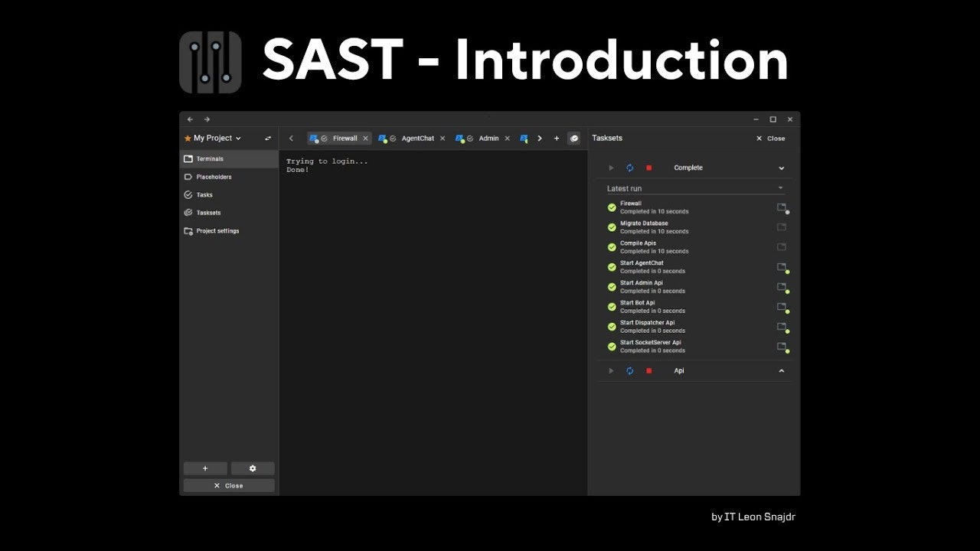
Task: Click the green status check beside Migrate Database
Action: pos(611,227)
